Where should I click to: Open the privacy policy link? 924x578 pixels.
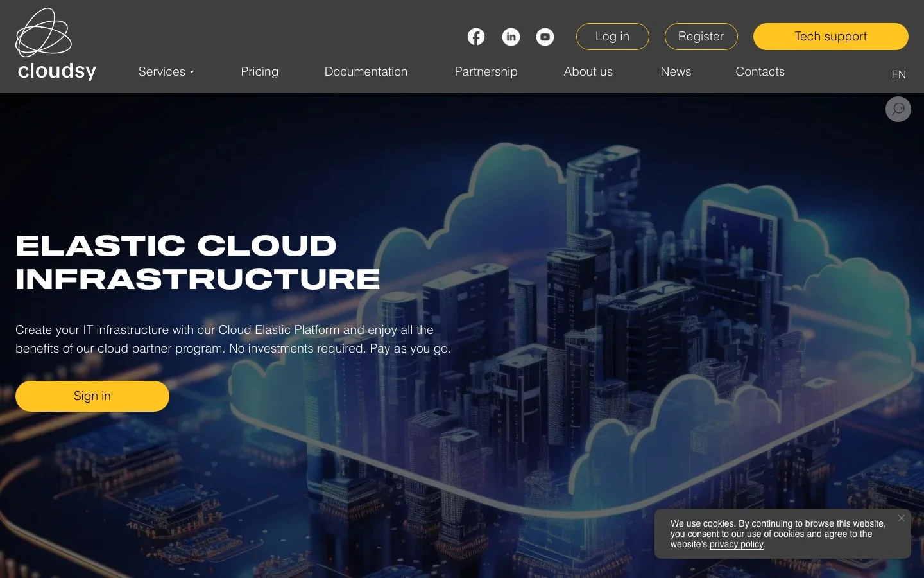point(736,544)
